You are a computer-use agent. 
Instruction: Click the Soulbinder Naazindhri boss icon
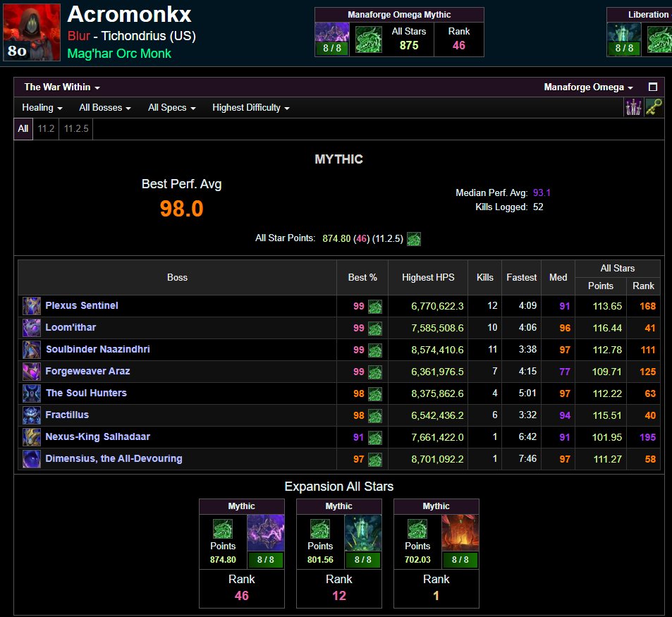pos(32,350)
